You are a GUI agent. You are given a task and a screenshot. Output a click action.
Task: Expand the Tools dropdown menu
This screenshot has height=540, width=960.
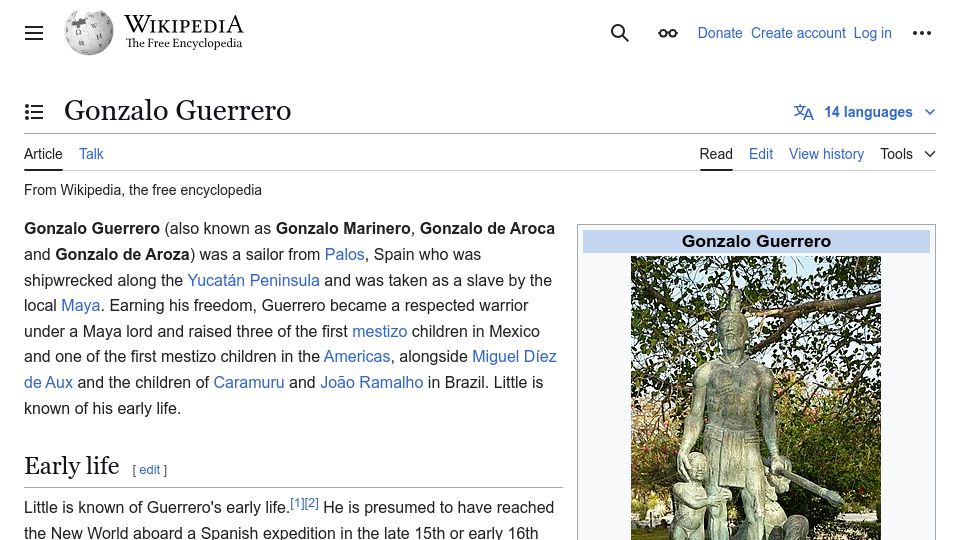(x=907, y=154)
